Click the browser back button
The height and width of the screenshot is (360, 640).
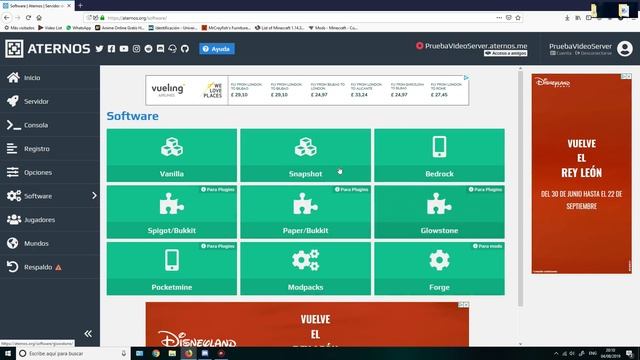pos(7,18)
